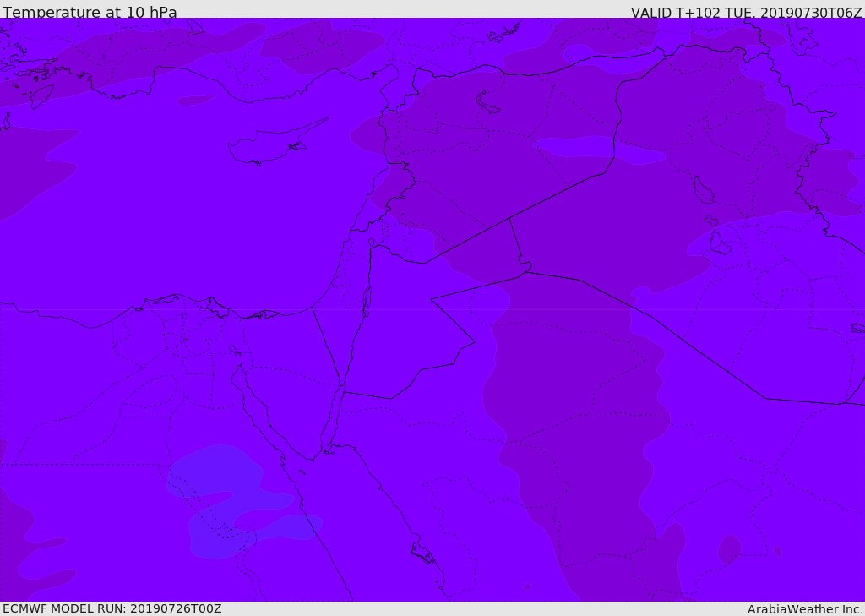
Task: Click the 'Temperature at 10 hPa' title
Action: pyautogui.click(x=90, y=12)
